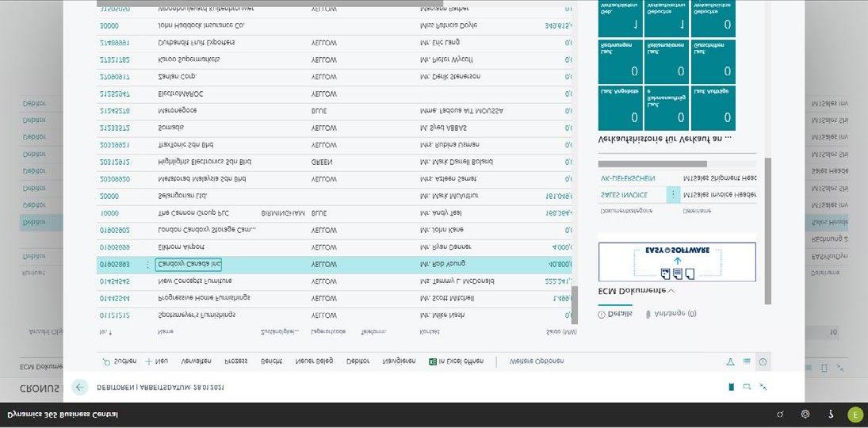Image resolution: width=868 pixels, height=428 pixels.
Task: Open the Laufende Rahmenaufträge tile
Action: (x=667, y=108)
